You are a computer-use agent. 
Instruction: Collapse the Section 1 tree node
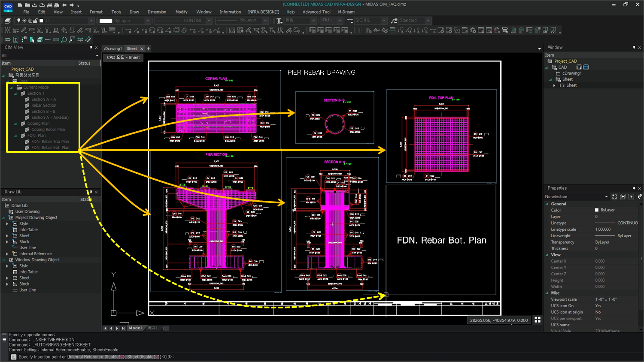15,93
